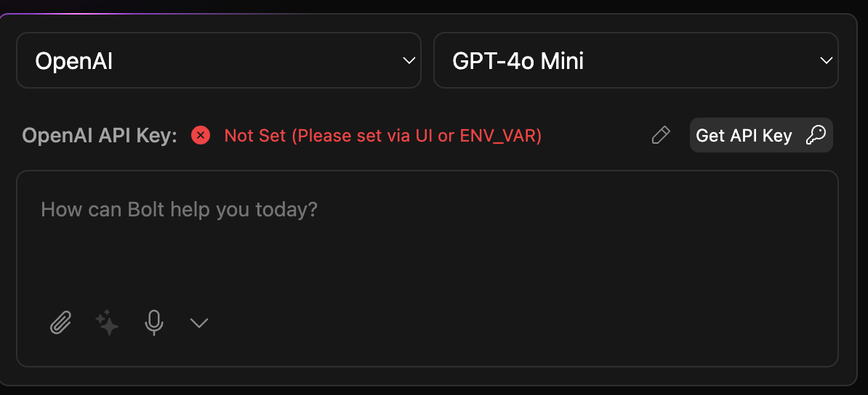
Task: Click the 'OpenAI API Key:' label
Action: 100,136
